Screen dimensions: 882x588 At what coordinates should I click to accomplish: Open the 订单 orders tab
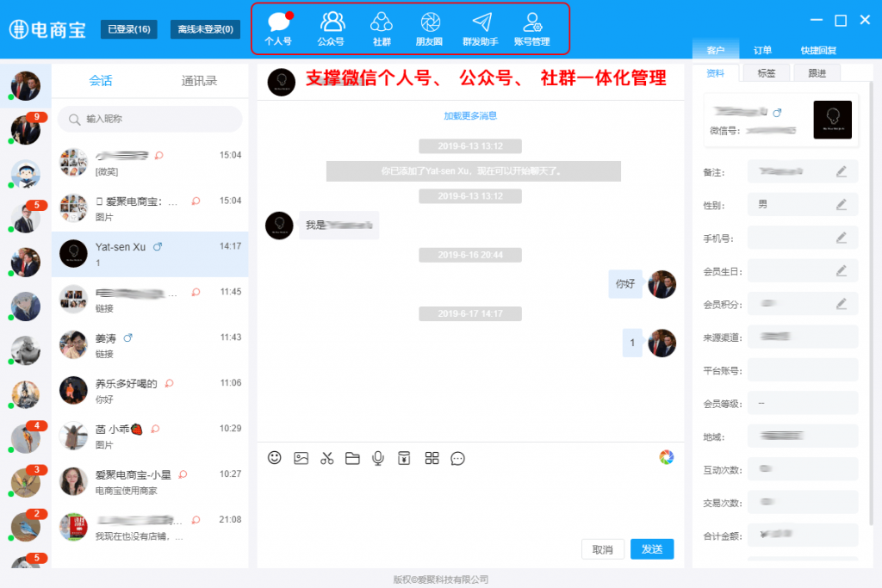click(x=762, y=50)
